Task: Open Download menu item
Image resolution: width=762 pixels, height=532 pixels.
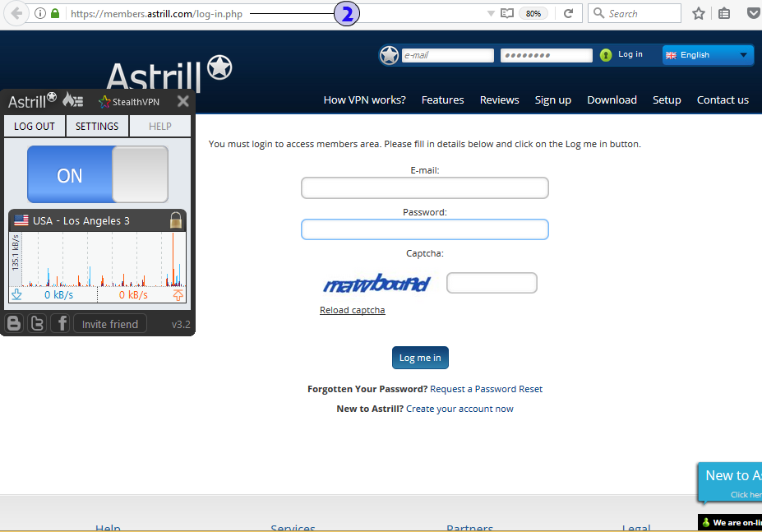Action: coord(612,100)
